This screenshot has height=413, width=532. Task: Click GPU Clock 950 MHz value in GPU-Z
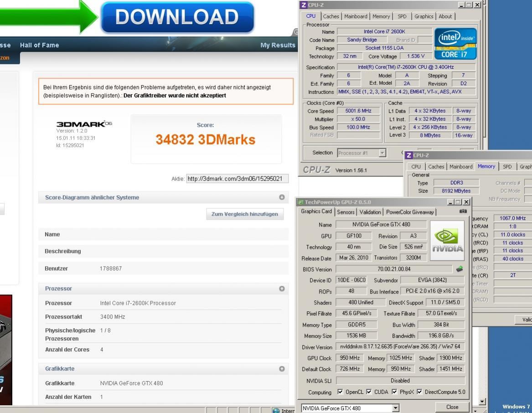point(350,358)
